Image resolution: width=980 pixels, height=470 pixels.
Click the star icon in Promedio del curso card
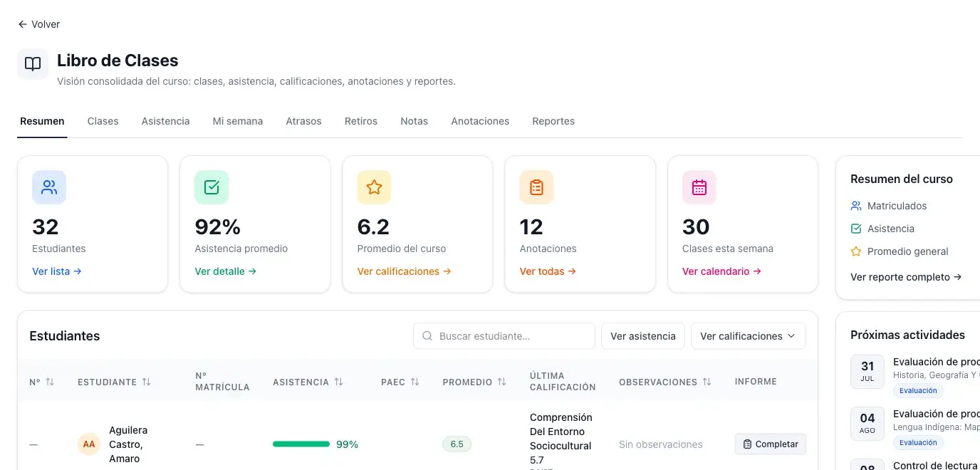point(374,187)
